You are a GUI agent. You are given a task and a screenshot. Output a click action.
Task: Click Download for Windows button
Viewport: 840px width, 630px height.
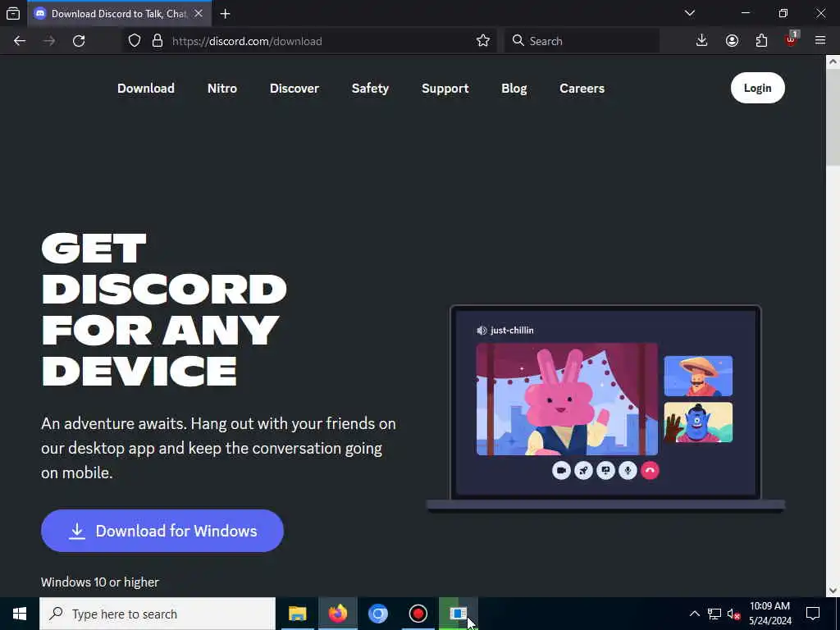162,531
